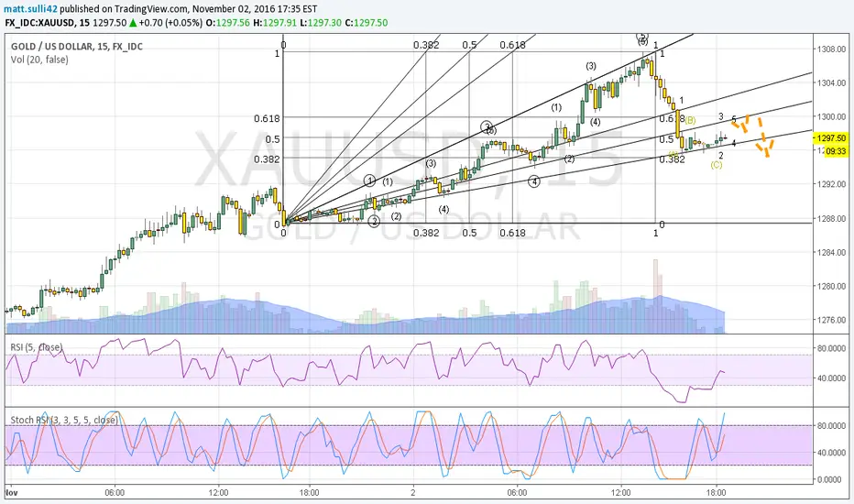Click the 1288.00 price axis label
The width and height of the screenshot is (854, 504).
832,218
